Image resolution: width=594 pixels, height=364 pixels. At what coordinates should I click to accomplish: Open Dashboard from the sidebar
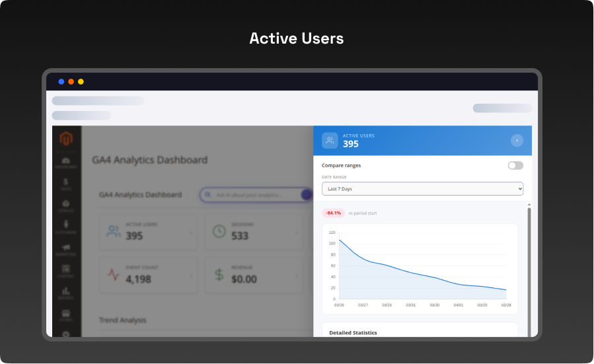66,162
